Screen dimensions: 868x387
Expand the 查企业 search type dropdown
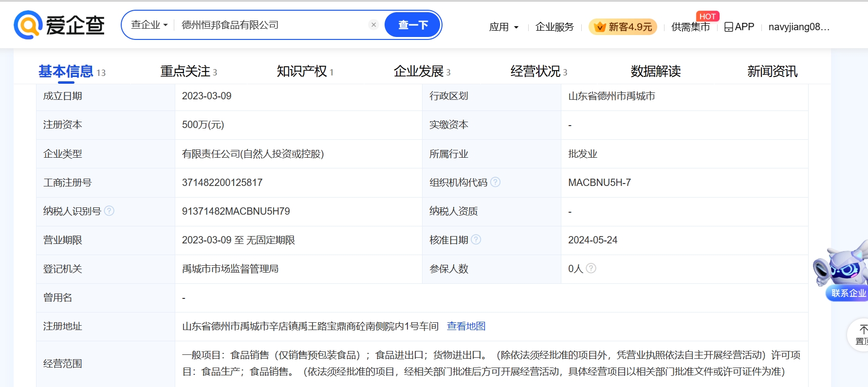click(149, 25)
